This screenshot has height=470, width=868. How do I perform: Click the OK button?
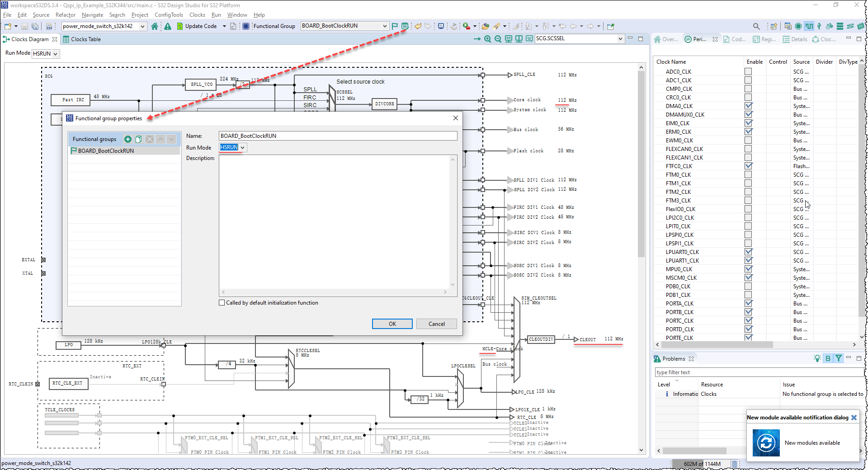coord(392,324)
